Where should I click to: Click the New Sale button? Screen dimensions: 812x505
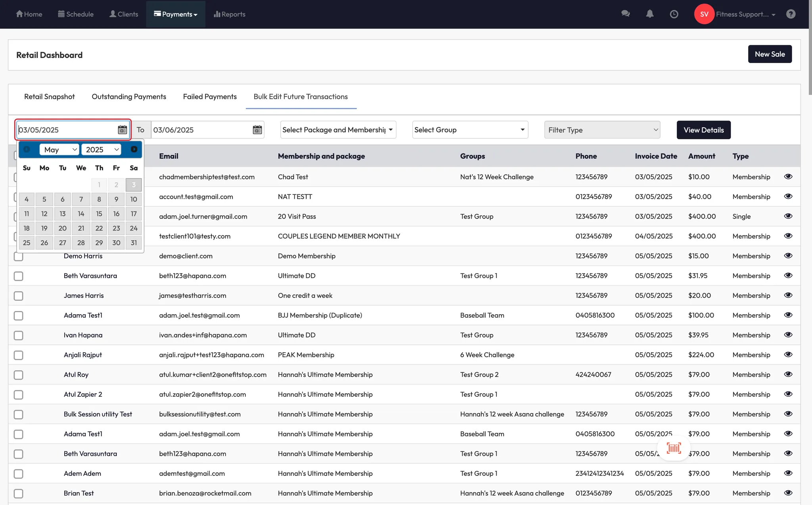pos(770,54)
